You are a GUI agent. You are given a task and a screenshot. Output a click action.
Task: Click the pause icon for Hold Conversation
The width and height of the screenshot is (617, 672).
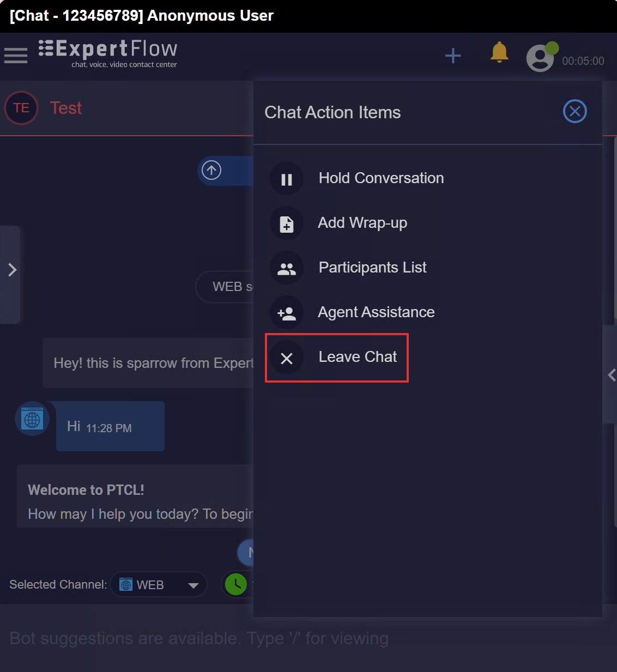coord(287,179)
